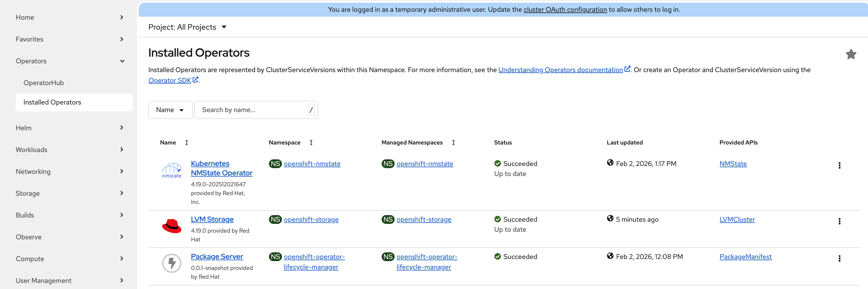Expand the Compute navigation section
The width and height of the screenshot is (868, 289).
(69, 259)
